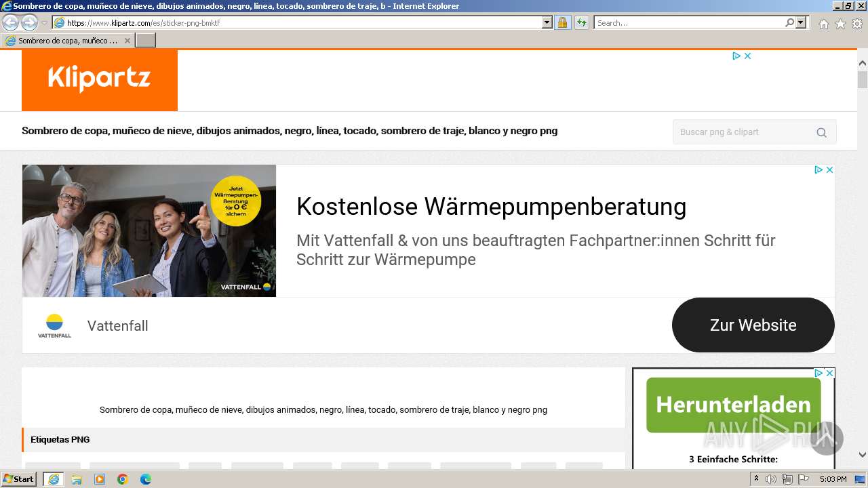Click the Vattenfall logo icon
This screenshot has width=868, height=488.
[x=54, y=325]
